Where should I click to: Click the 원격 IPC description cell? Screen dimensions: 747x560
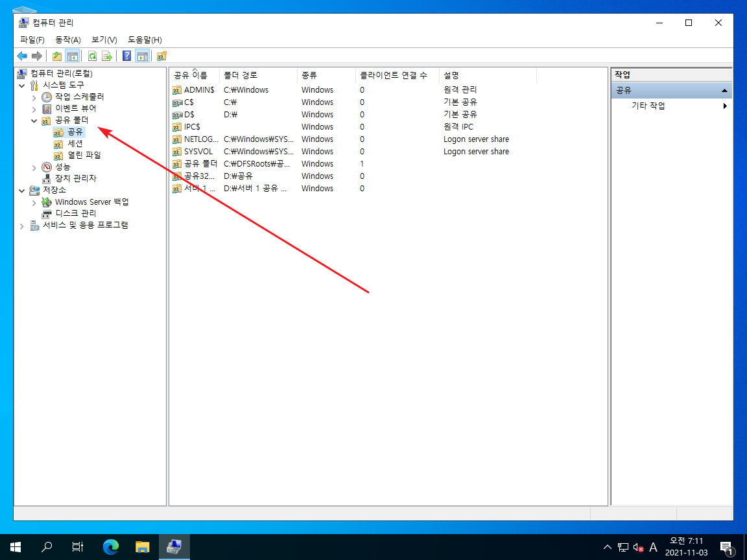458,127
